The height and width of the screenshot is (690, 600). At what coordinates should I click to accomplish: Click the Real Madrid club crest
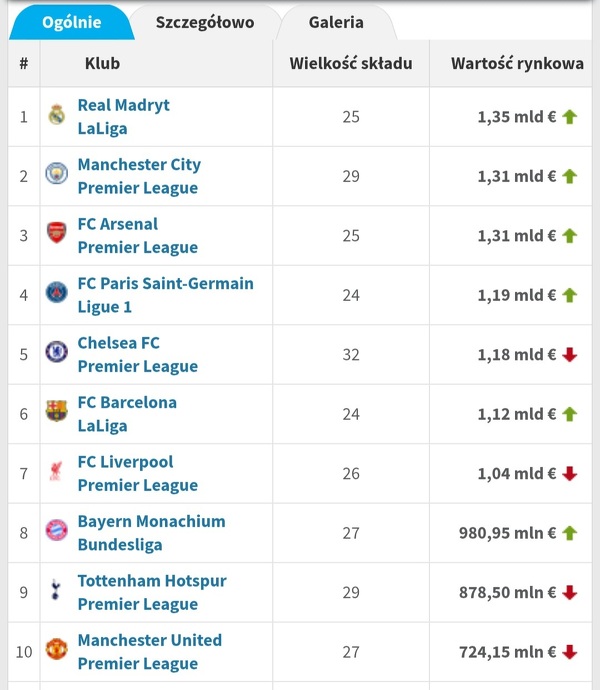click(x=56, y=115)
